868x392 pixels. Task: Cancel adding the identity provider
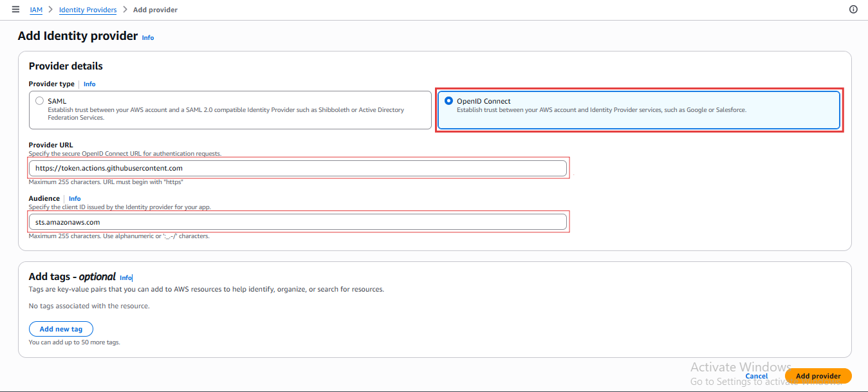click(756, 375)
